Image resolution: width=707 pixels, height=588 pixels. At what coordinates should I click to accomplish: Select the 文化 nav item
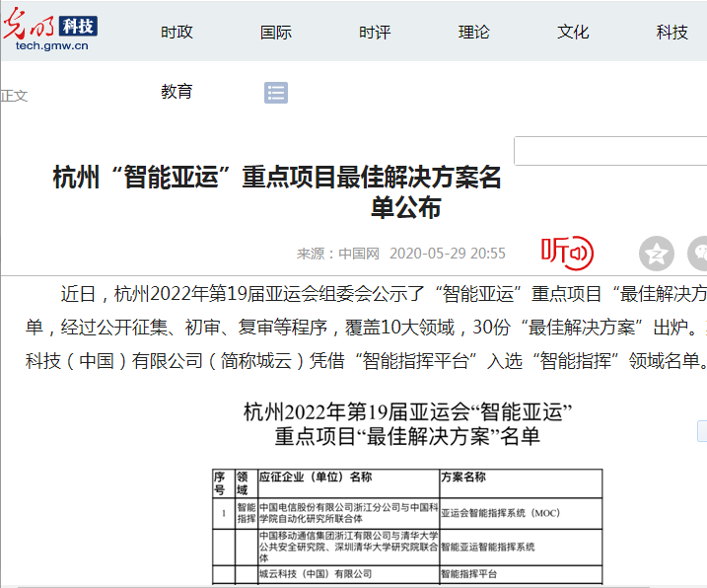tap(573, 32)
